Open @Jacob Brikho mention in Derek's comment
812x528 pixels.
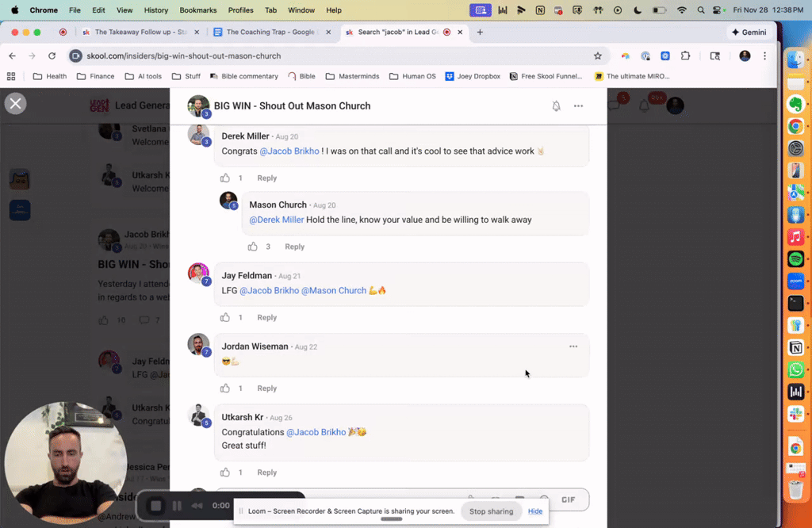289,151
